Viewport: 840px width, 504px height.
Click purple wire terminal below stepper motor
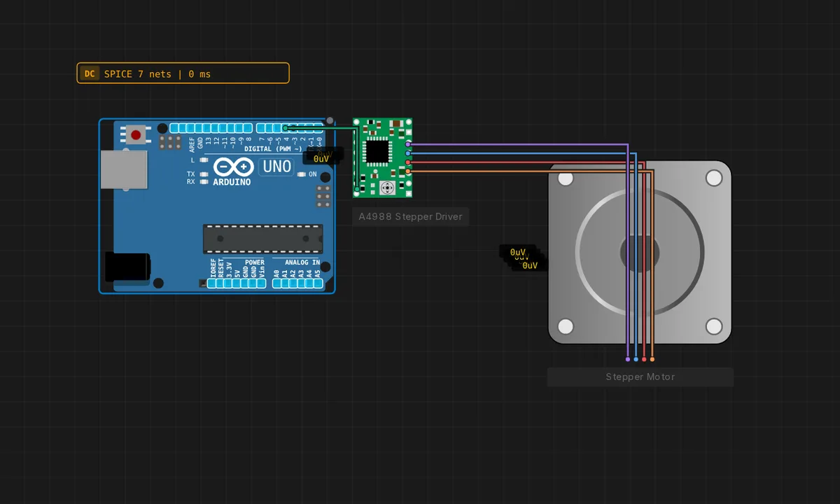click(x=628, y=359)
